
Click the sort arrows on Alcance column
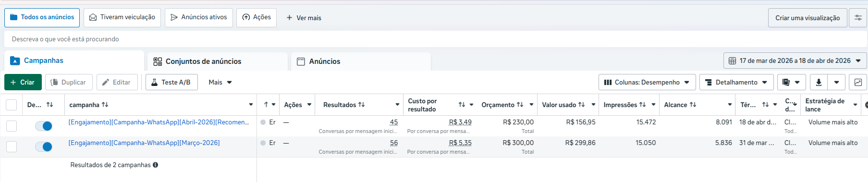693,105
